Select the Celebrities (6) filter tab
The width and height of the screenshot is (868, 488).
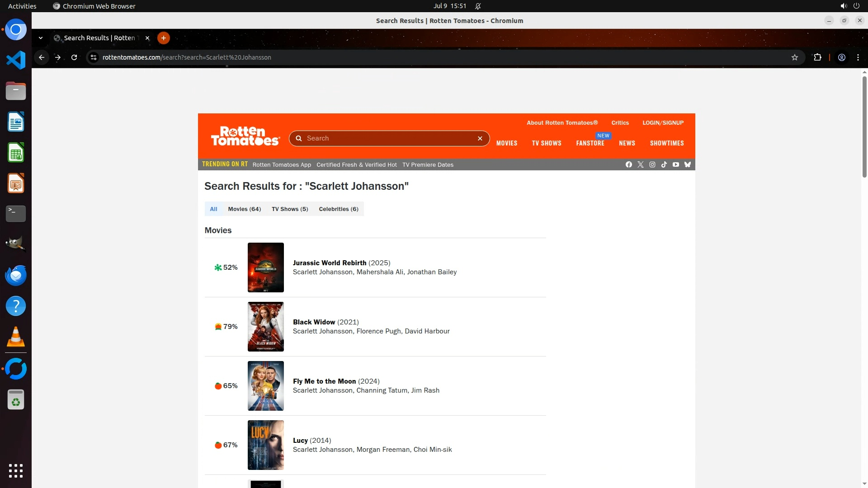point(338,209)
